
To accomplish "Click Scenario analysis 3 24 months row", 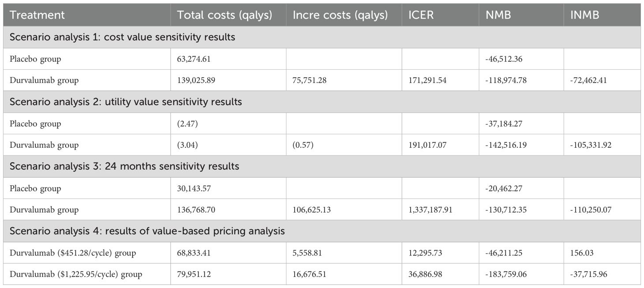I will tap(124, 167).
